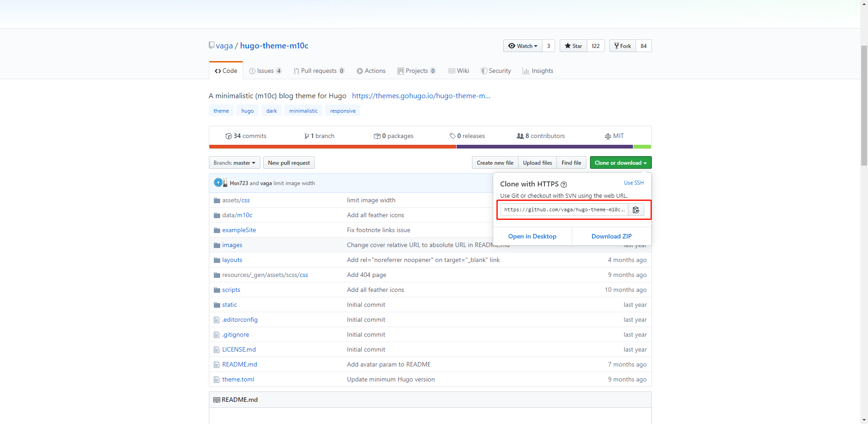Switch to the Code tab

(226, 71)
